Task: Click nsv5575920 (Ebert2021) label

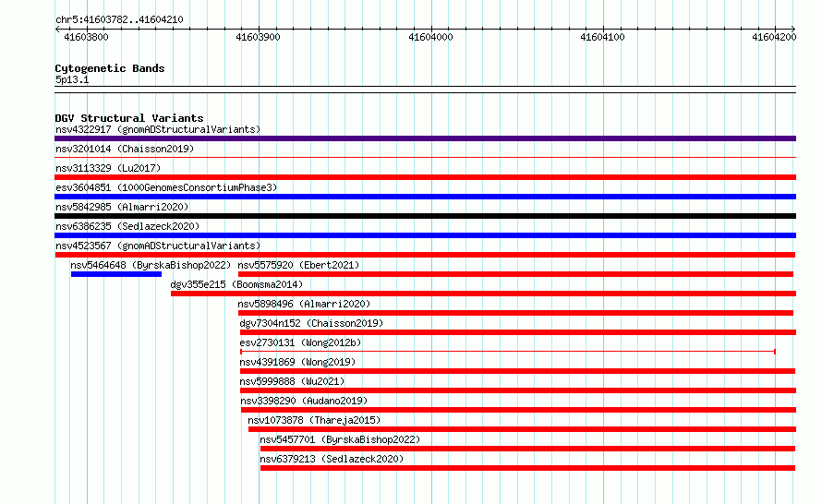Action: pos(299,265)
